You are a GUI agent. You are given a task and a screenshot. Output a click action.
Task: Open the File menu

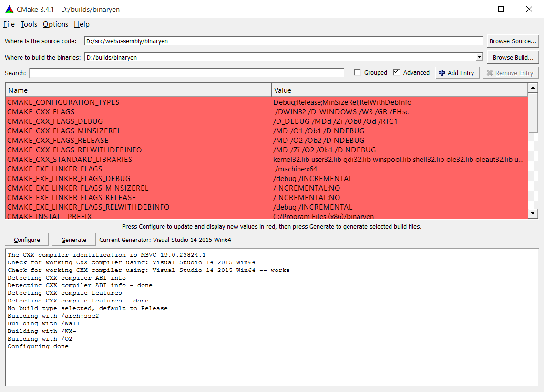[9, 24]
